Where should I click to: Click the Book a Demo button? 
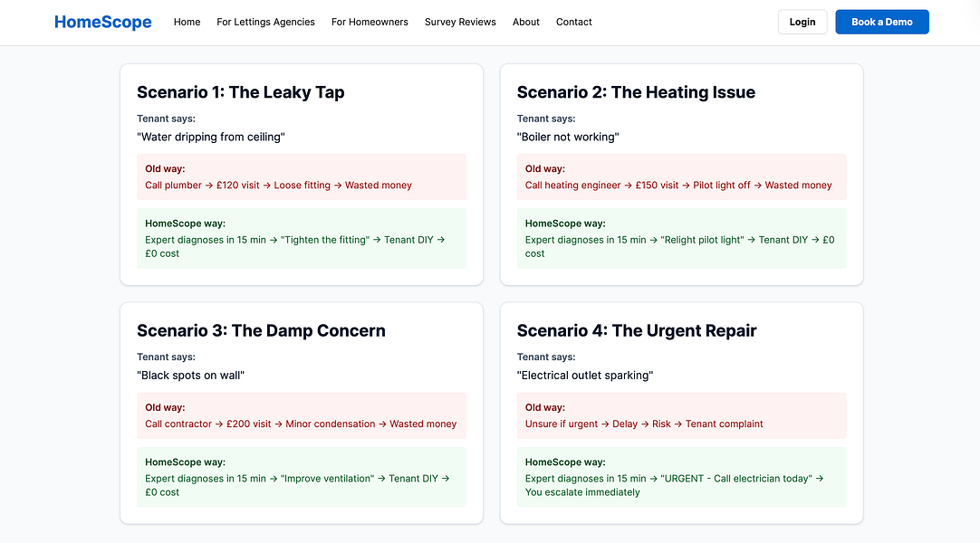coord(882,22)
